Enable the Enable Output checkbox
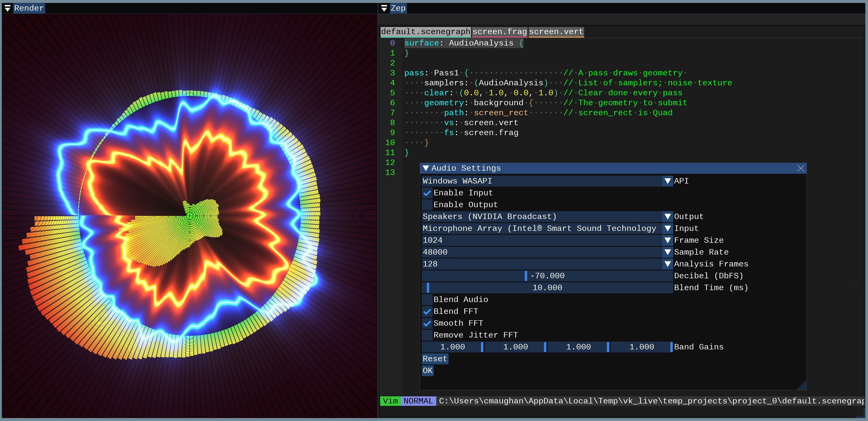This screenshot has width=868, height=421. pos(427,205)
